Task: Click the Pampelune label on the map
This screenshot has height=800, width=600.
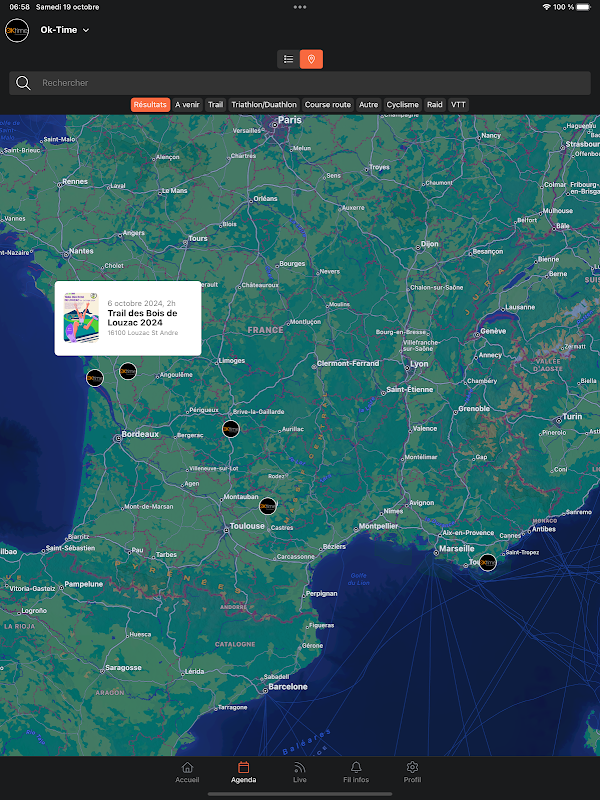Action: pos(83,584)
